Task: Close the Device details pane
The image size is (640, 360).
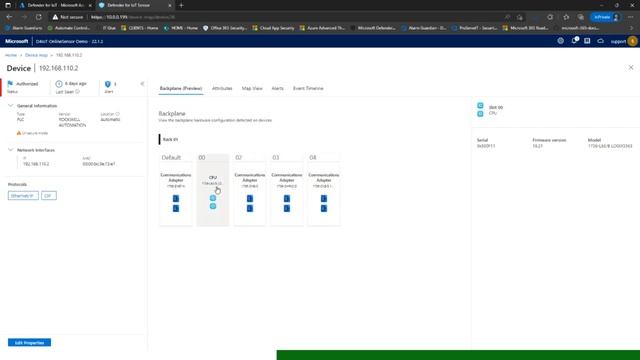Action: 631,67
